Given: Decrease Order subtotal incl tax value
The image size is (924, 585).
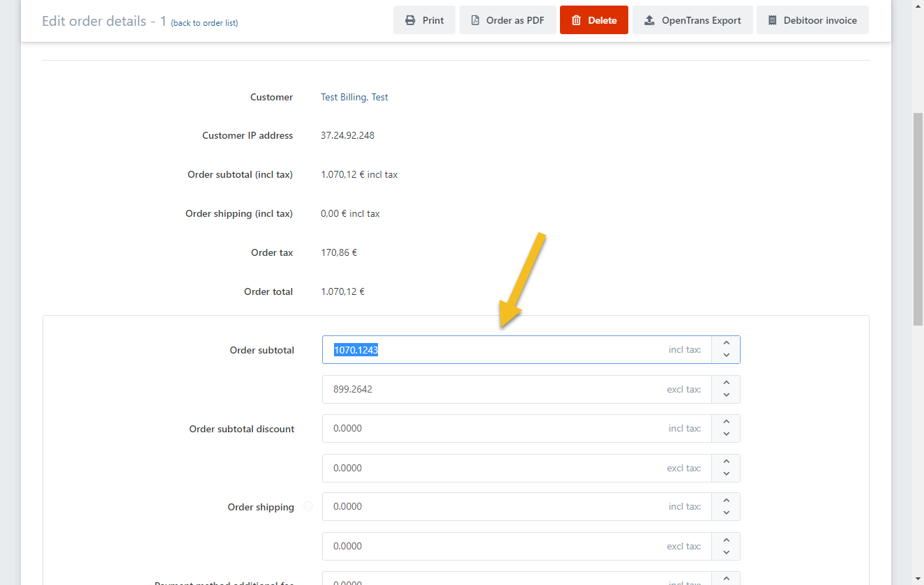Looking at the screenshot, I should [726, 356].
